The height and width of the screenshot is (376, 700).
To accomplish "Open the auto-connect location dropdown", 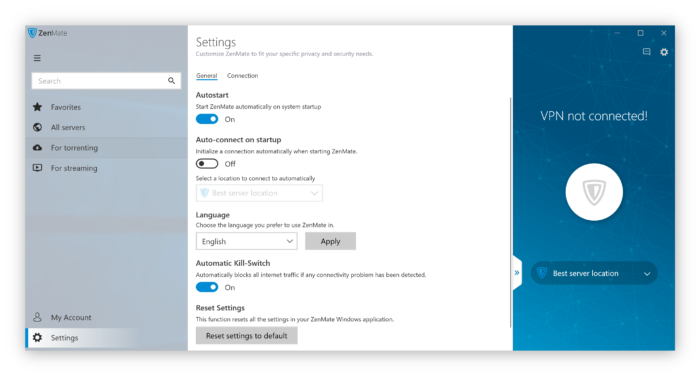I will [259, 193].
